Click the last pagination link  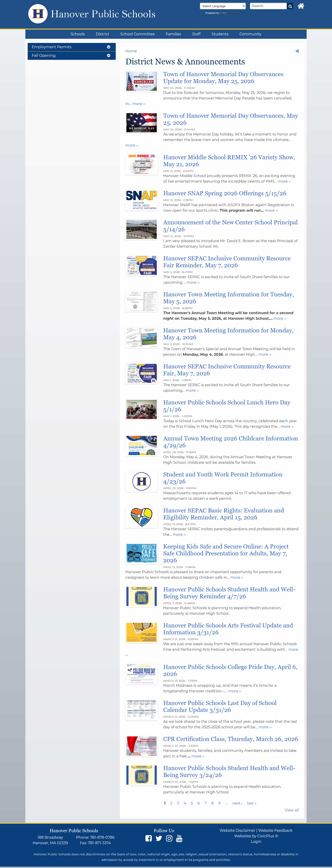click(252, 803)
